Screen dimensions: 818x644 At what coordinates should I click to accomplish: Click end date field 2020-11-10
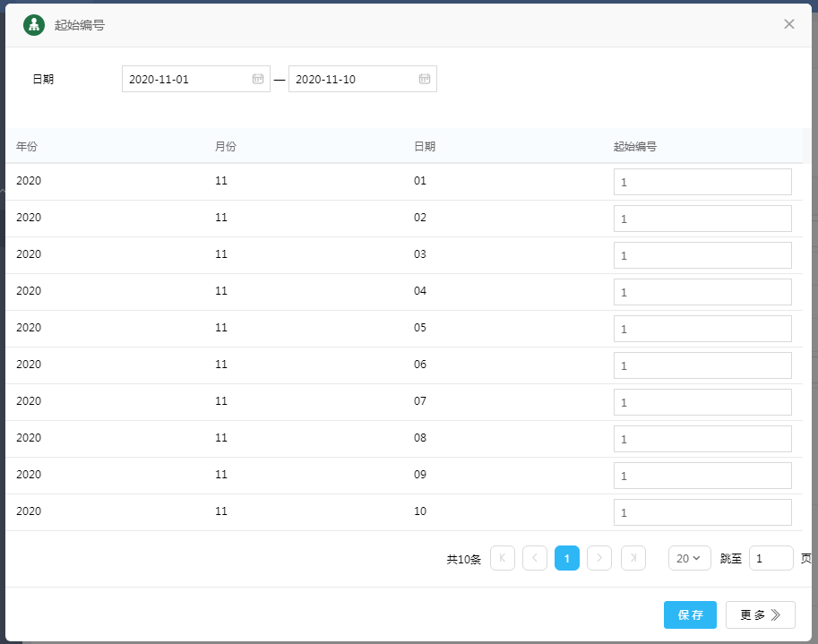coord(354,79)
